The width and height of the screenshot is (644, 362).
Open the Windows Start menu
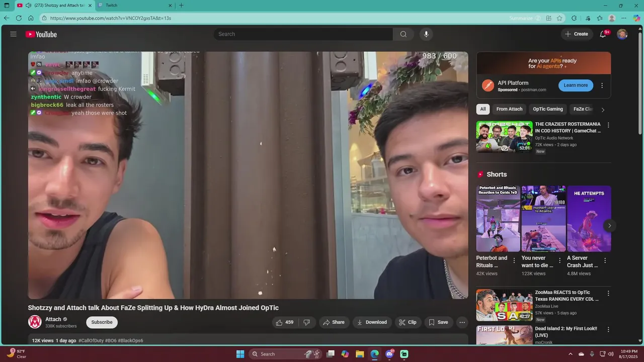pos(240,354)
